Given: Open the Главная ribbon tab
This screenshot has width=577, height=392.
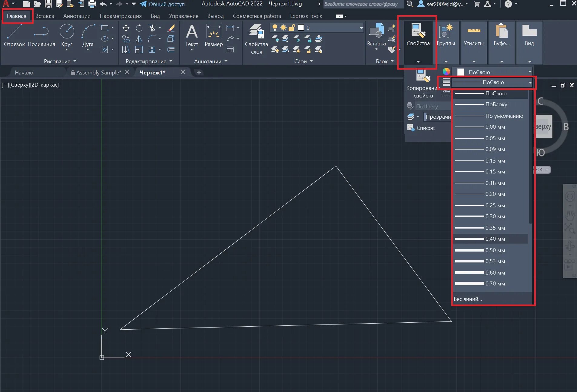Looking at the screenshot, I should [17, 16].
